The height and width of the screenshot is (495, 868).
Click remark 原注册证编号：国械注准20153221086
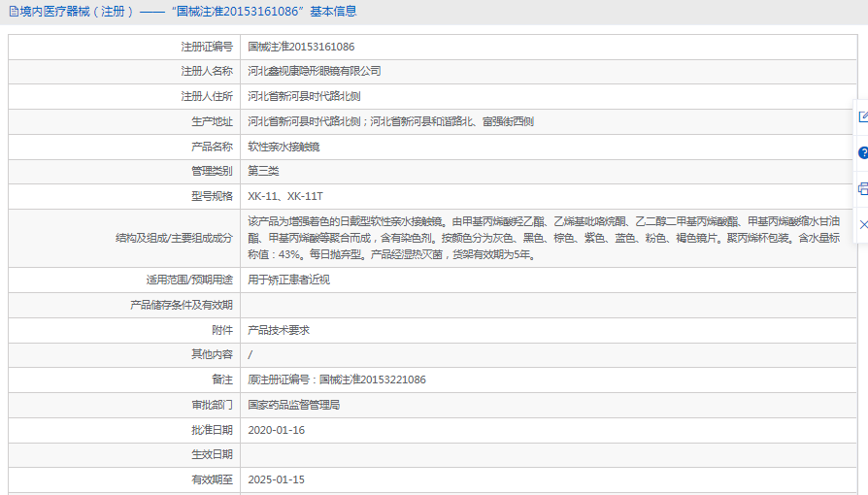coord(337,379)
